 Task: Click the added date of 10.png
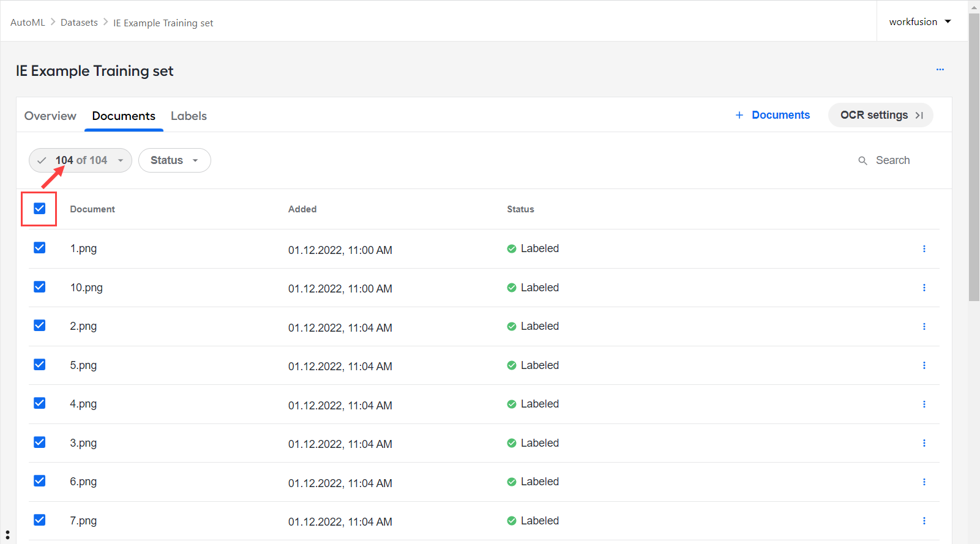pyautogui.click(x=340, y=289)
